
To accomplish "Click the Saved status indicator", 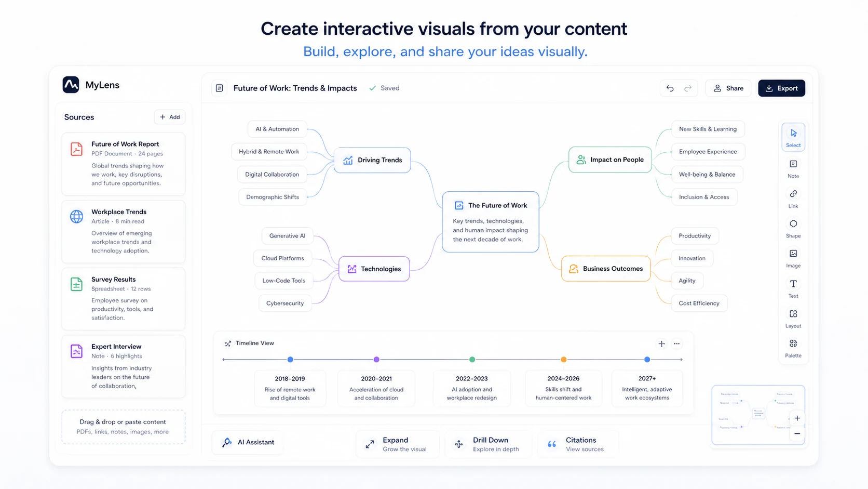I will point(384,88).
